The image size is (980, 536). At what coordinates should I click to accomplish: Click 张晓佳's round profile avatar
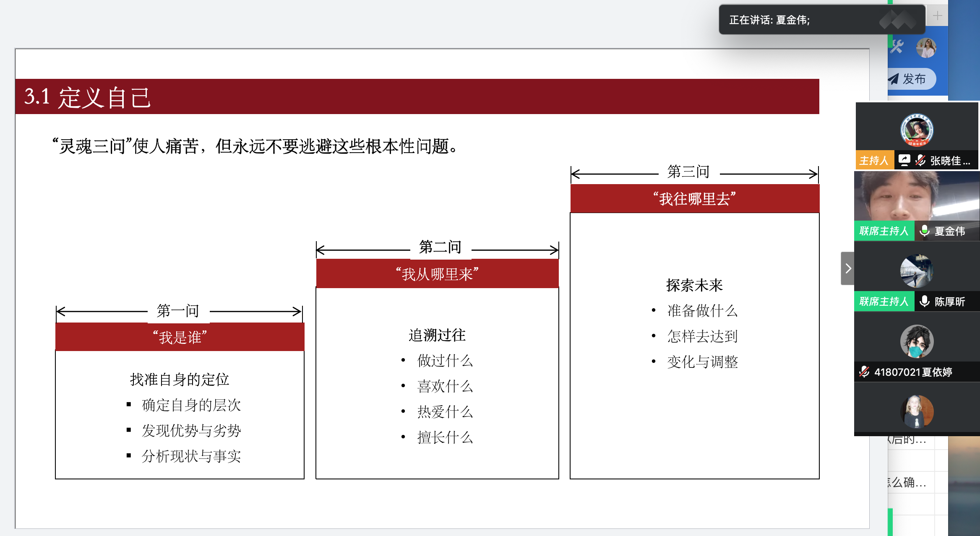click(917, 130)
